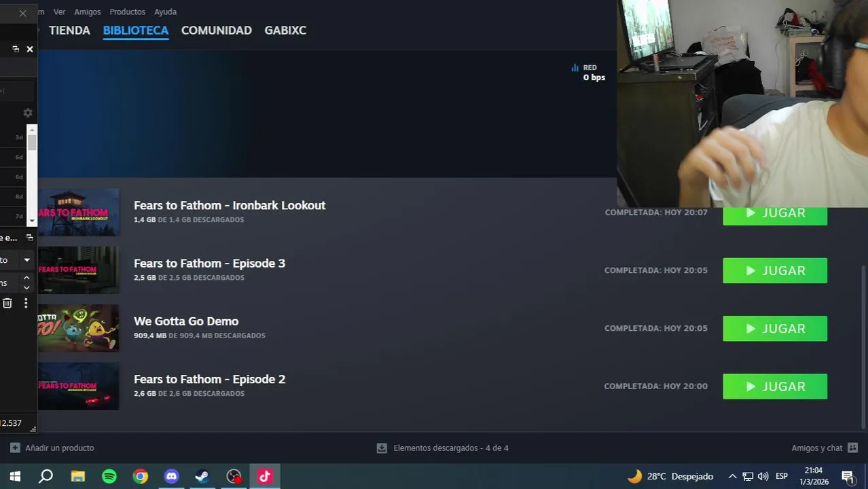Open the Windows Start menu
Viewport: 868px width, 489px height.
pyautogui.click(x=15, y=476)
